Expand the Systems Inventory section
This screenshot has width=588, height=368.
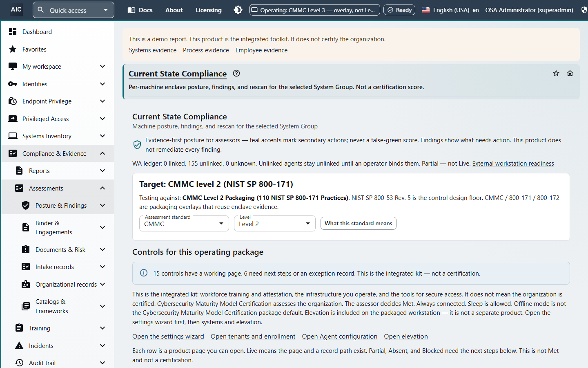click(x=102, y=136)
